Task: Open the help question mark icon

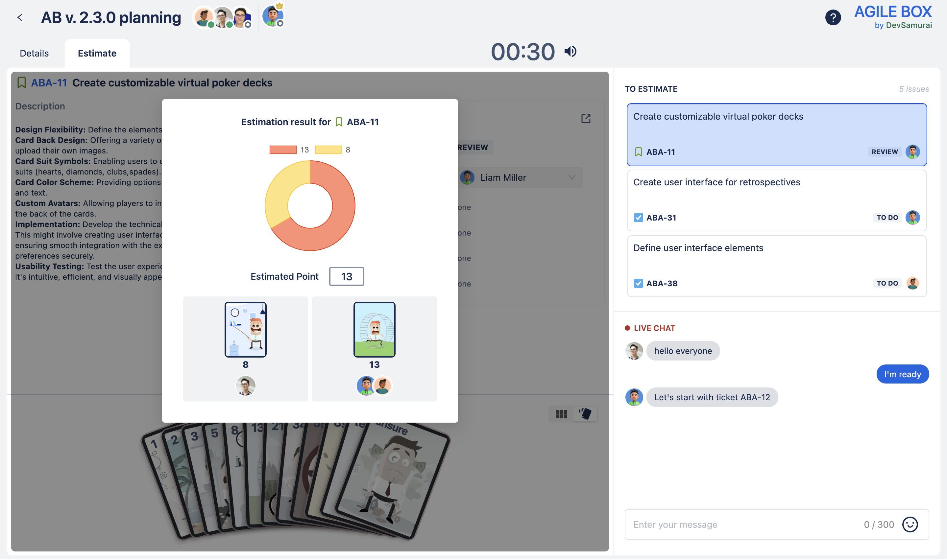Action: point(833,17)
